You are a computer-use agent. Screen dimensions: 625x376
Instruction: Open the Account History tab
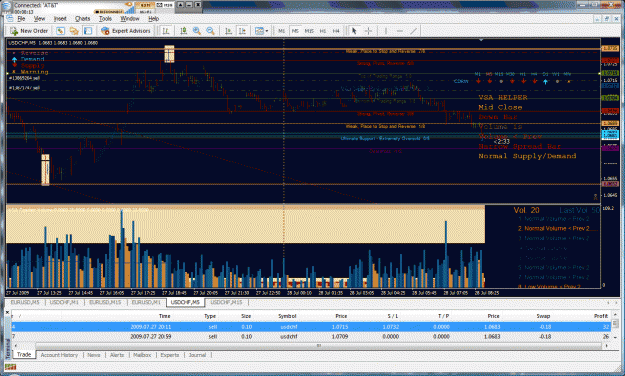[59, 355]
